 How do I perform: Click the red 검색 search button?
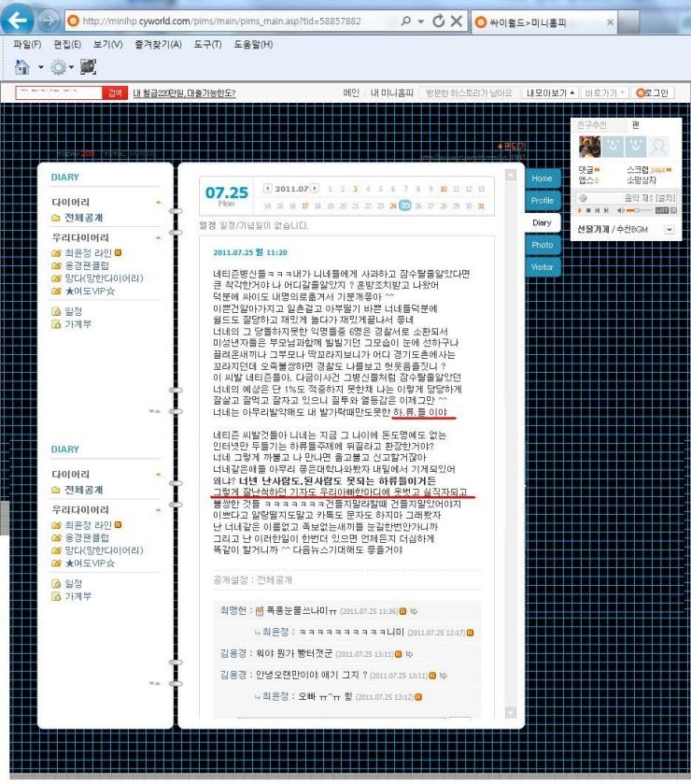point(115,93)
